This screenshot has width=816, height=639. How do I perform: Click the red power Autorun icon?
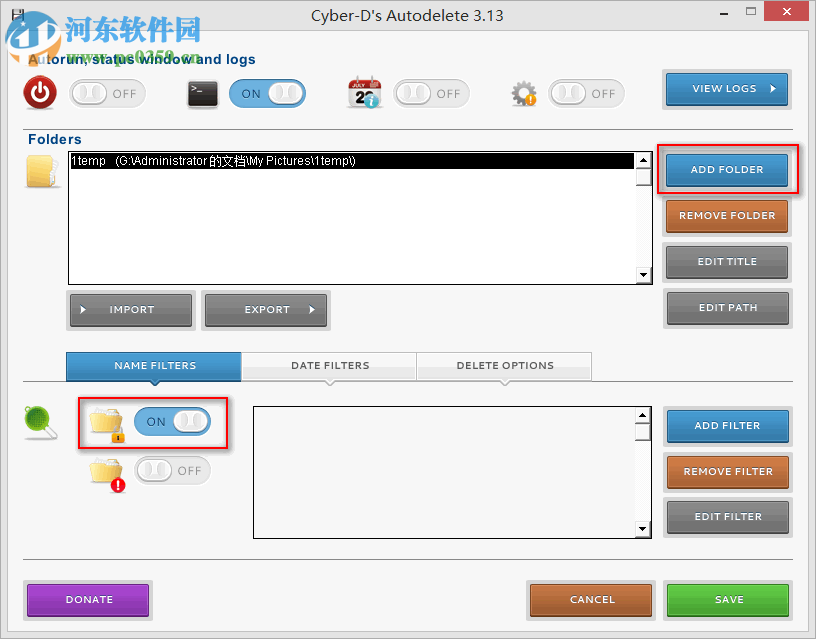pos(40,92)
